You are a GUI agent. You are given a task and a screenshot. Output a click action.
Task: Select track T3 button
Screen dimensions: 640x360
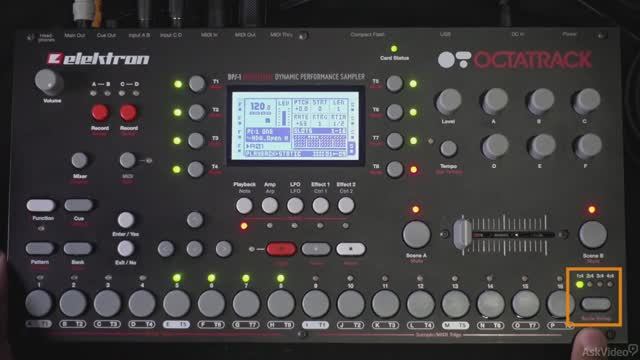[196, 140]
